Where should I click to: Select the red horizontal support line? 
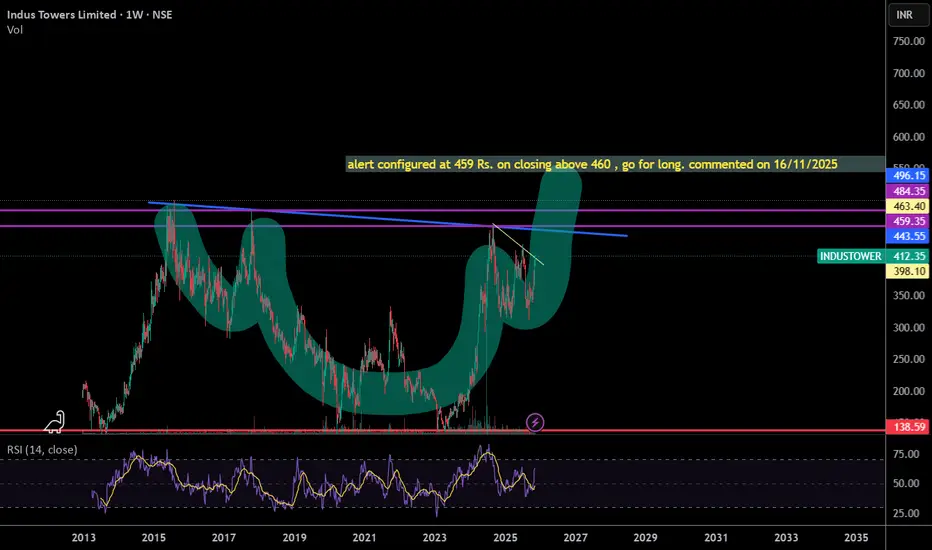coord(443,430)
